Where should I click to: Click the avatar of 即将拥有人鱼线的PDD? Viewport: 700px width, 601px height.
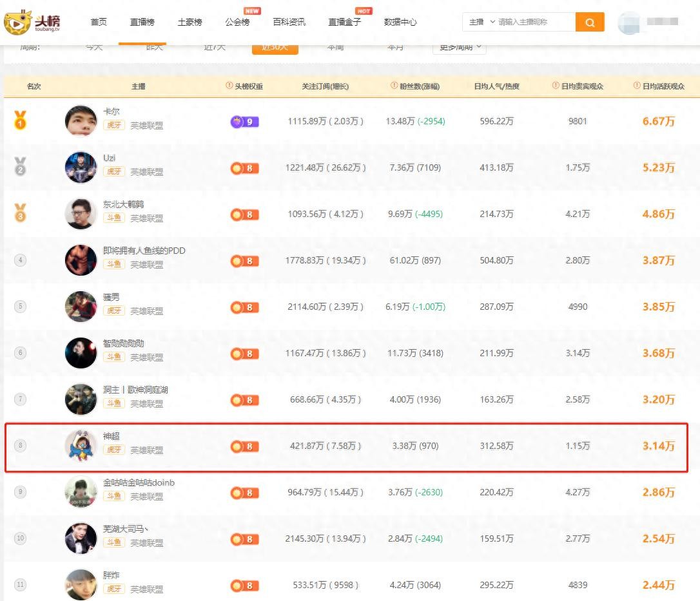(x=81, y=260)
